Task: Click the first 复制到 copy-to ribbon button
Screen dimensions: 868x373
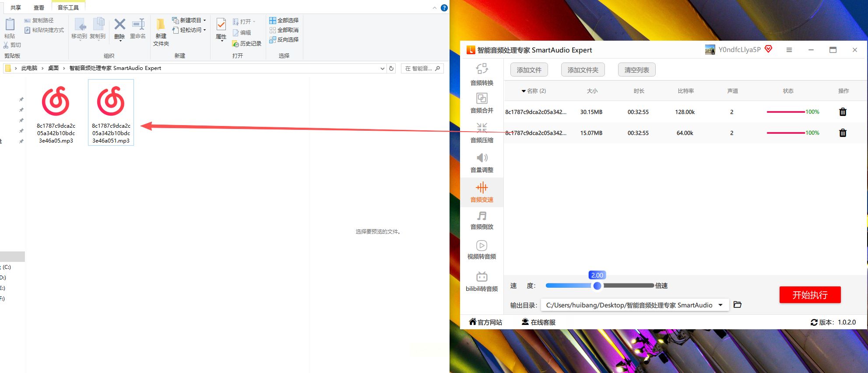Action: click(x=98, y=29)
